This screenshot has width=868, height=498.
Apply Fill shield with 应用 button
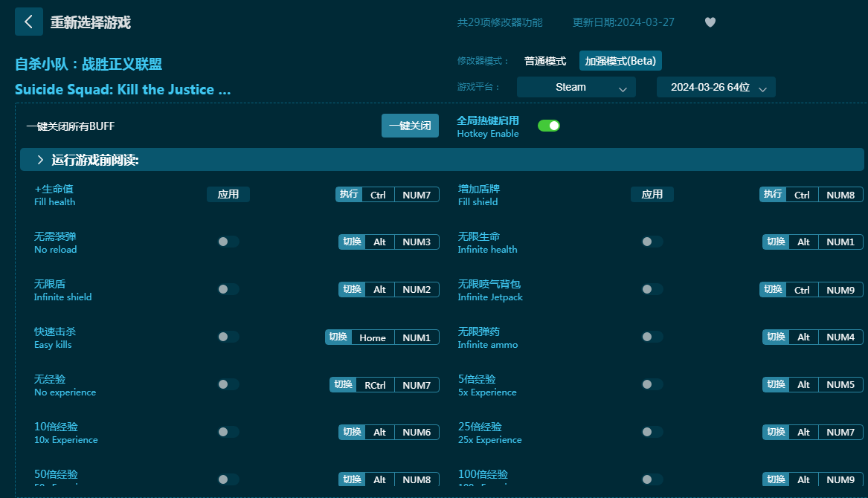click(x=652, y=194)
